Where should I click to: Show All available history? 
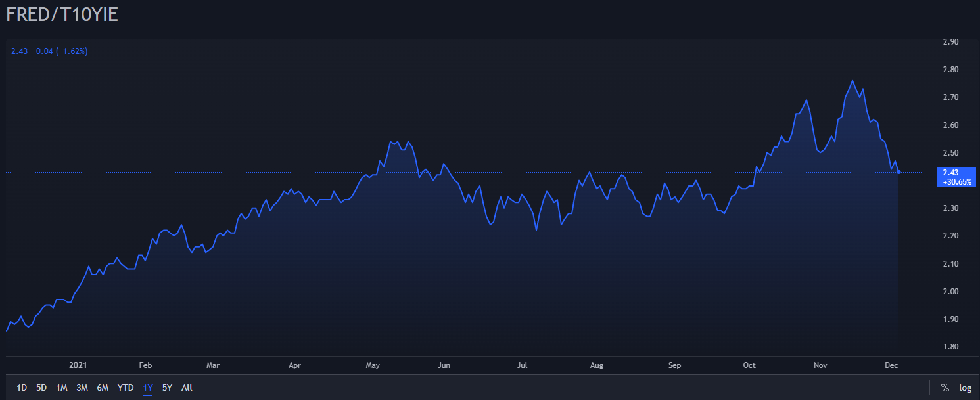187,388
